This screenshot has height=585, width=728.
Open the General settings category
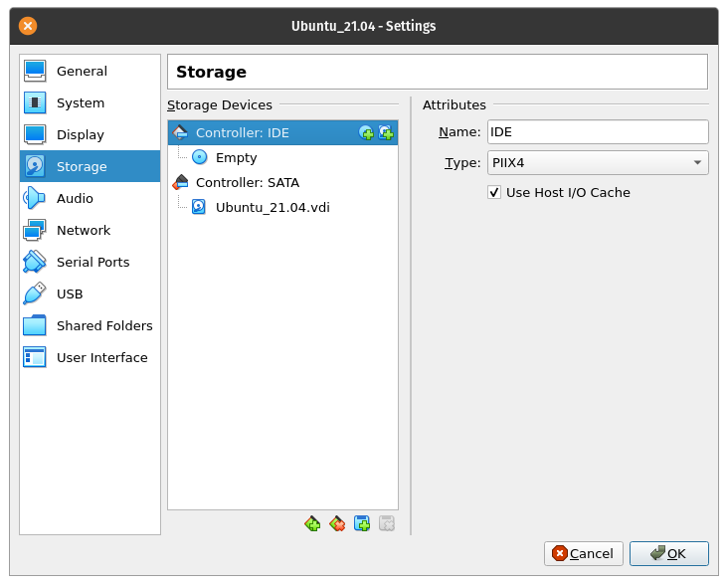pos(82,71)
